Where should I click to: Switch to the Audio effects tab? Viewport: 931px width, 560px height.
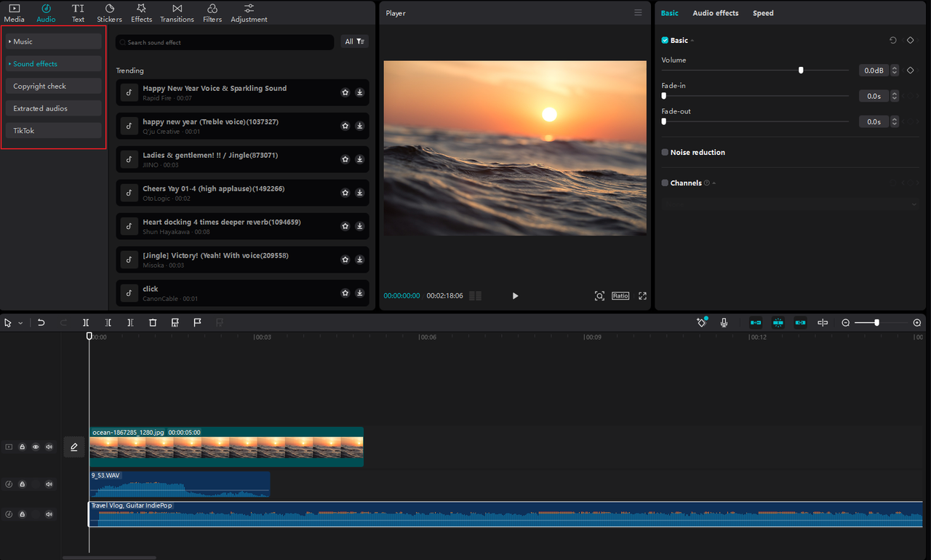[716, 13]
